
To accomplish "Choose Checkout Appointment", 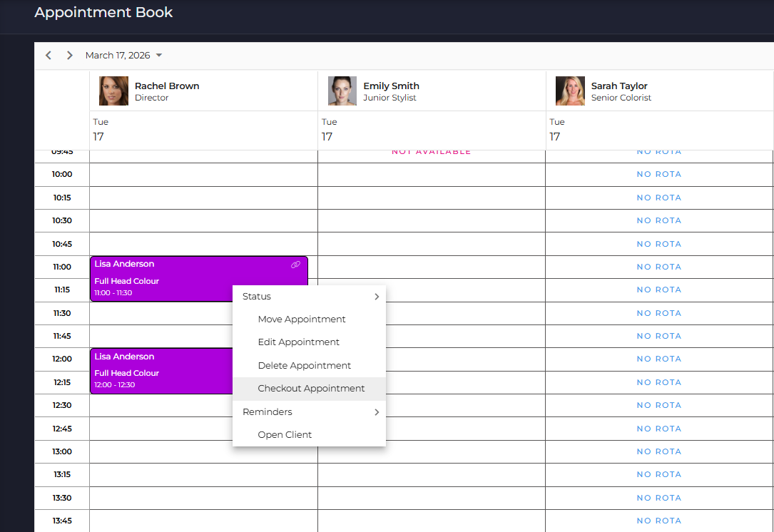I will [312, 388].
